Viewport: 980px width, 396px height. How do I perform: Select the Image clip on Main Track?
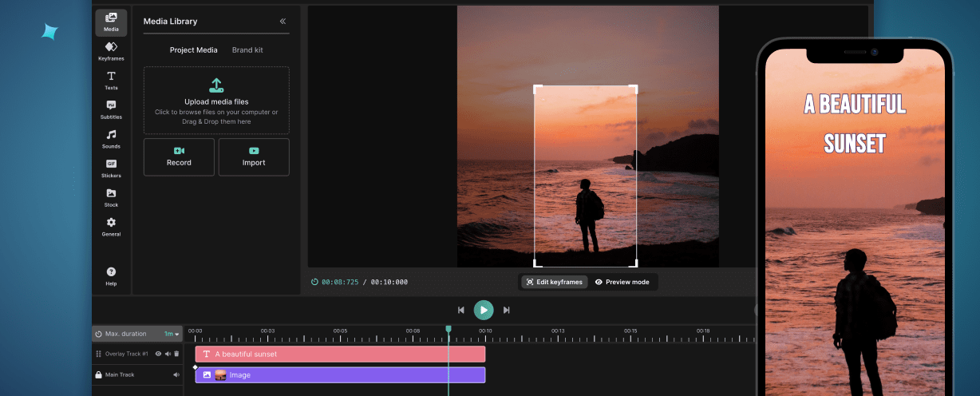(340, 374)
